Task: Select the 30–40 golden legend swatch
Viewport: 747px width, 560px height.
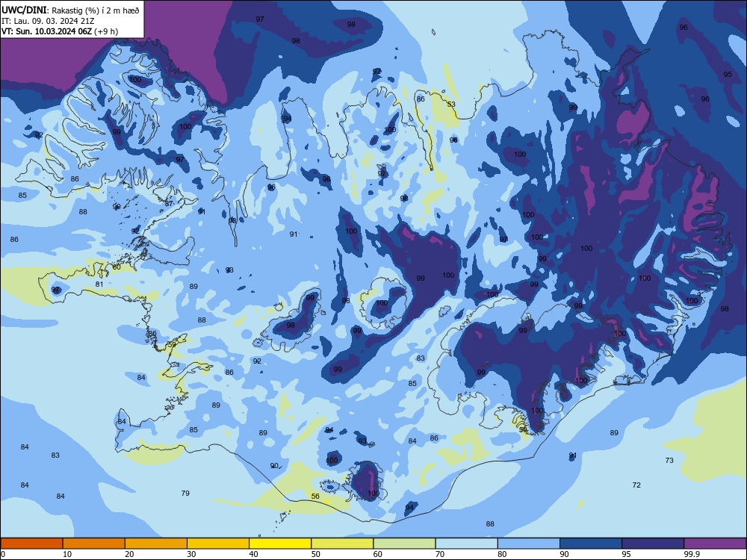Action: click(218, 544)
